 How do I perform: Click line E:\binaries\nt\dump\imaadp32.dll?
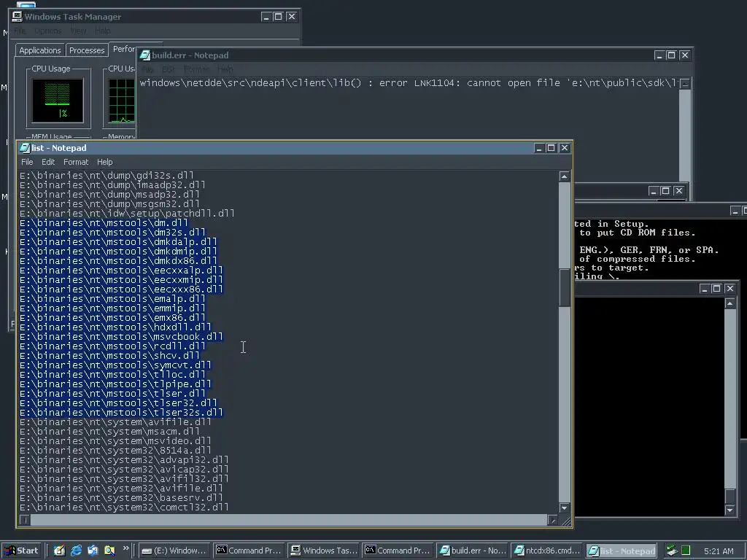coord(112,184)
